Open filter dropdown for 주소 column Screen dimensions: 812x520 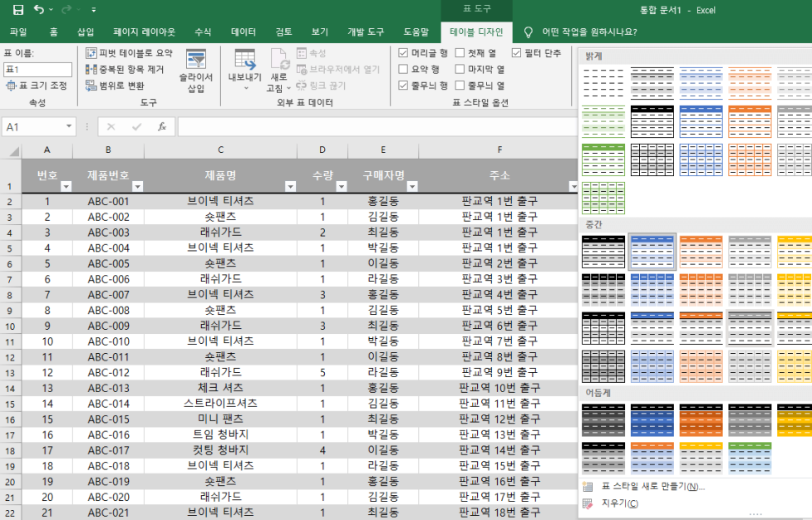(573, 186)
